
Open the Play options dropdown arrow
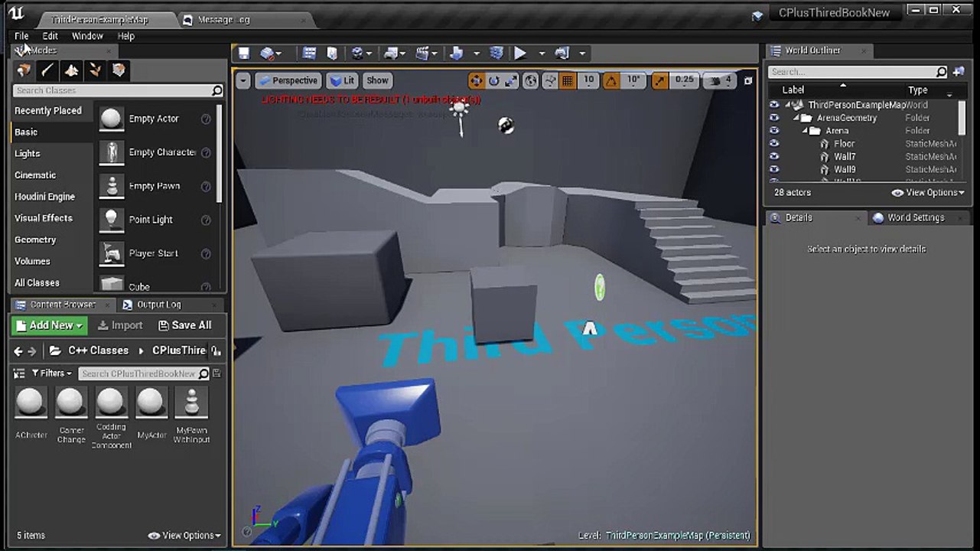(542, 54)
